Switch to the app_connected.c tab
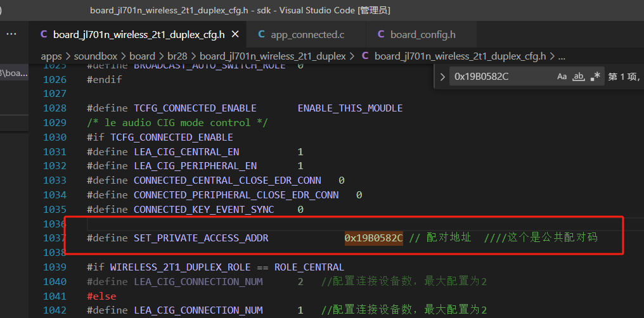This screenshot has width=644, height=318. [x=306, y=35]
